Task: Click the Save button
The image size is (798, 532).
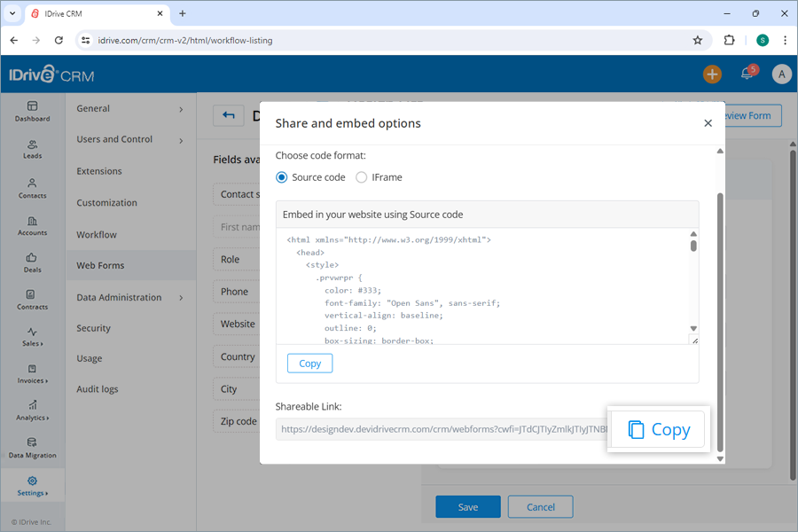Action: click(x=468, y=506)
